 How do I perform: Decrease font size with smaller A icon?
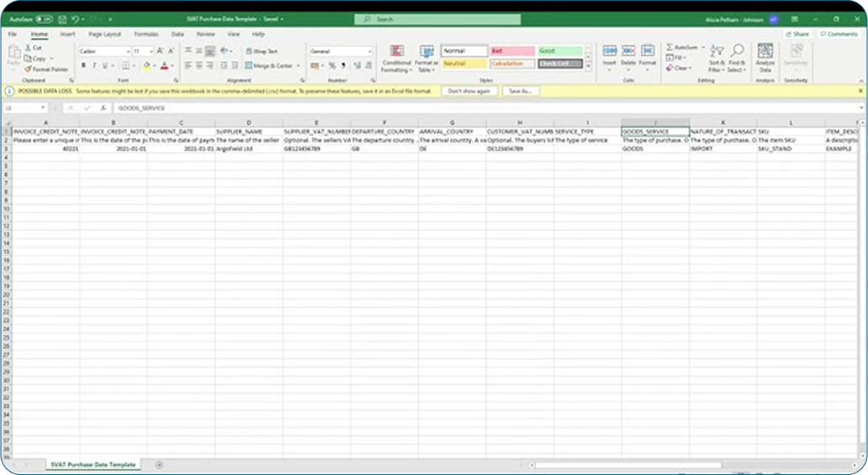[x=171, y=51]
